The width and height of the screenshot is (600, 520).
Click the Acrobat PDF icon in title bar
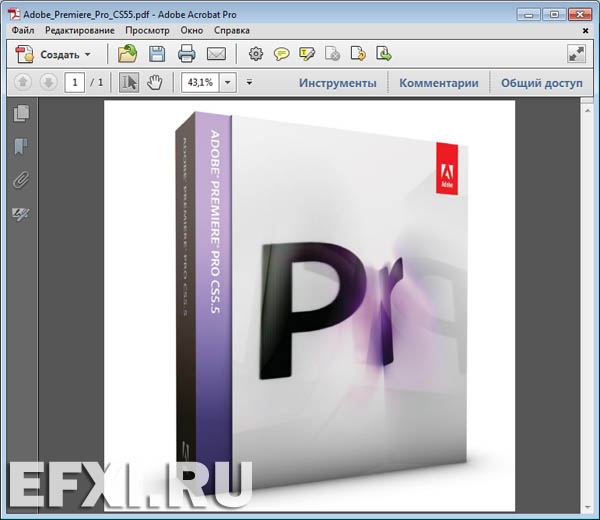point(15,15)
